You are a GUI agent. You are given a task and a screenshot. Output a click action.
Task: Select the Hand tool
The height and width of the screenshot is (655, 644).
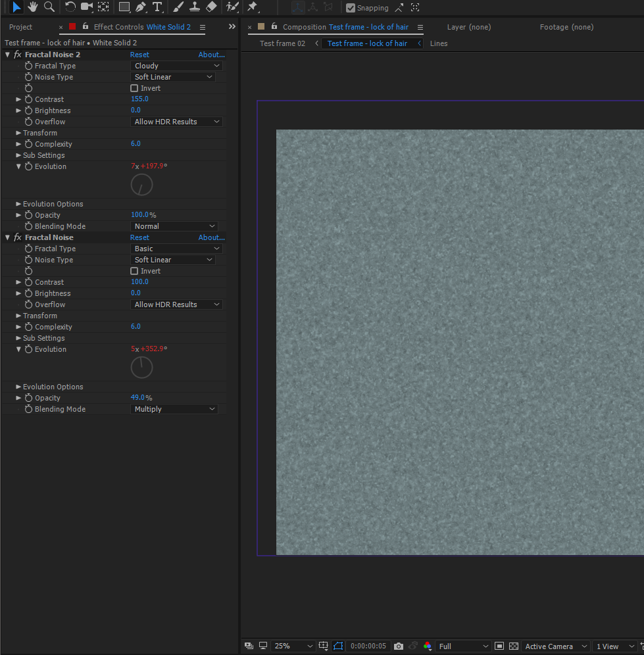[x=32, y=7]
